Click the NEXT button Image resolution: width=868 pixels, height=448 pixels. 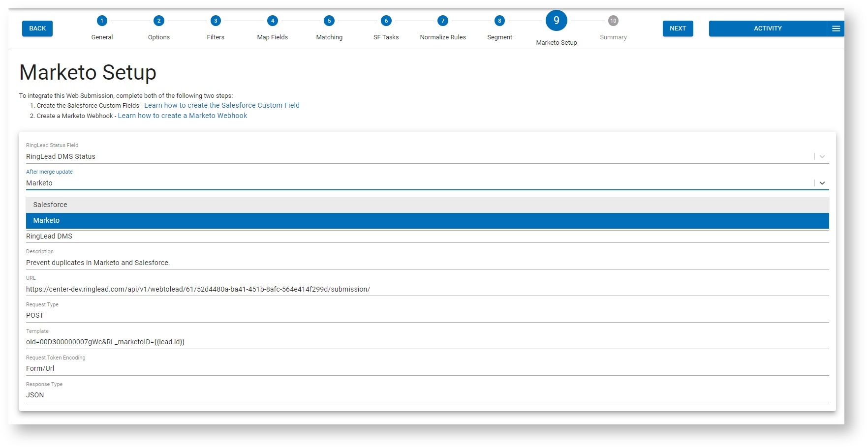[678, 28]
